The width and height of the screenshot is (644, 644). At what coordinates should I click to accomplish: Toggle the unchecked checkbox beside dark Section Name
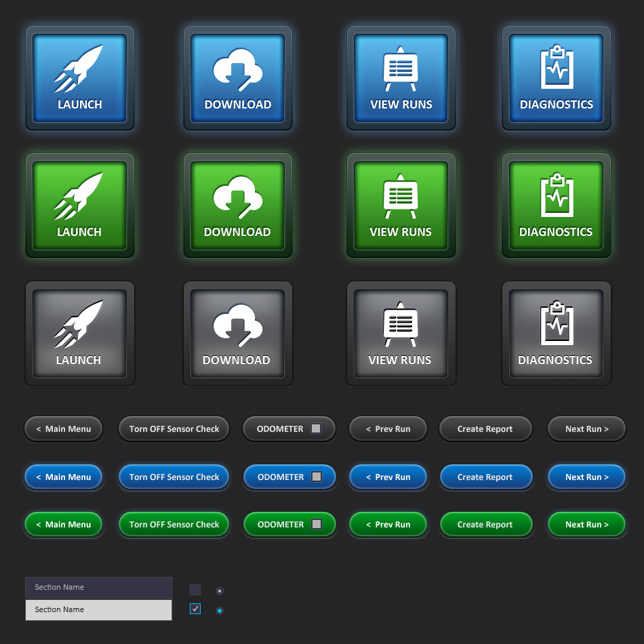(195, 589)
